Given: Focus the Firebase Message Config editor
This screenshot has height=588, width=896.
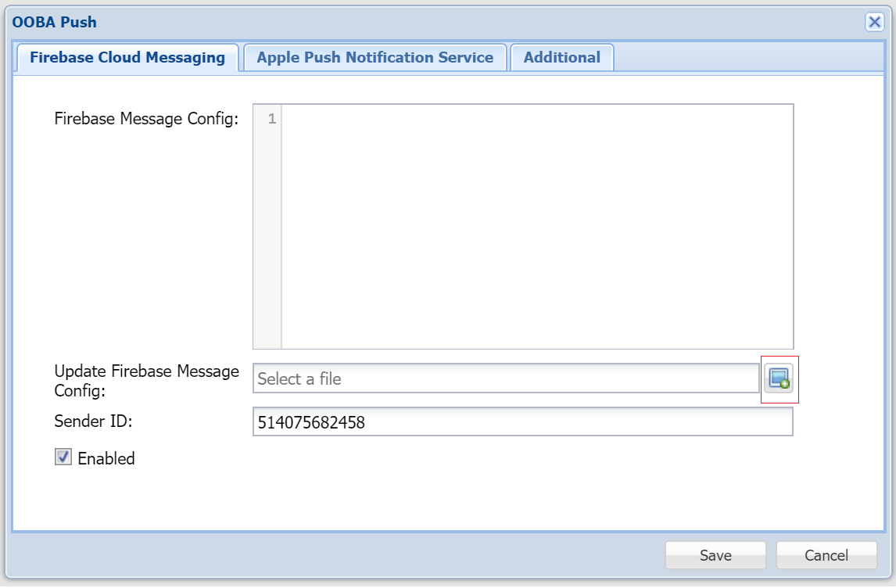Looking at the screenshot, I should click(536, 226).
